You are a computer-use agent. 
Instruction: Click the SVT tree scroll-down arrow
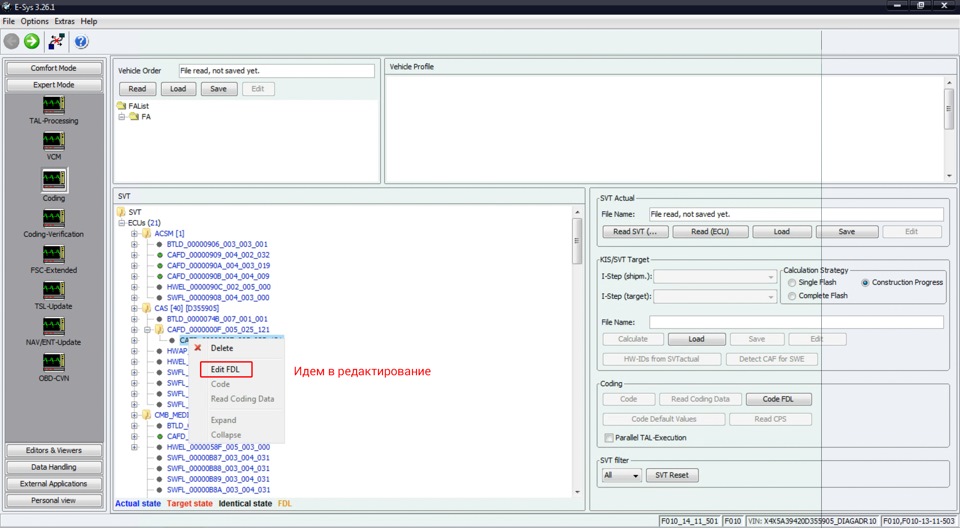577,492
